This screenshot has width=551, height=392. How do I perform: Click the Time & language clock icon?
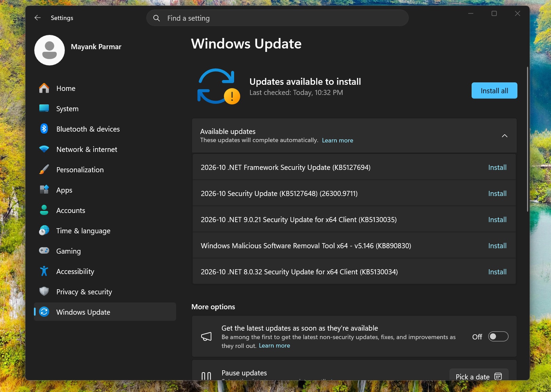click(44, 231)
